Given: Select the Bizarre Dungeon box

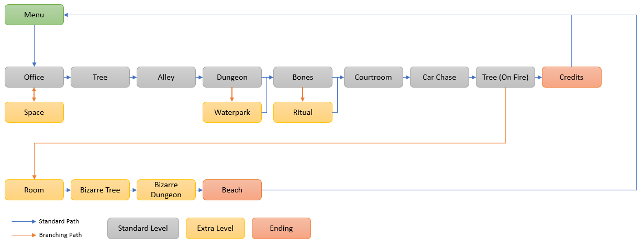Looking at the screenshot, I should point(166,190).
